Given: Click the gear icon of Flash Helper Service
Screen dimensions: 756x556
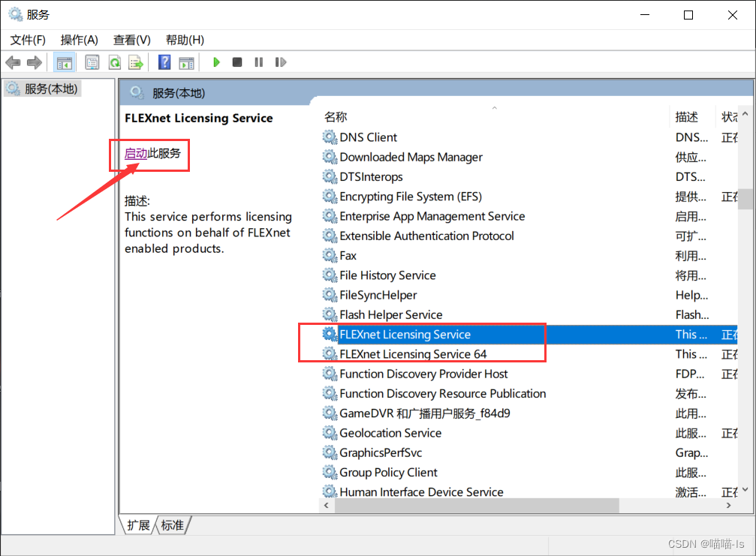Looking at the screenshot, I should pyautogui.click(x=330, y=314).
